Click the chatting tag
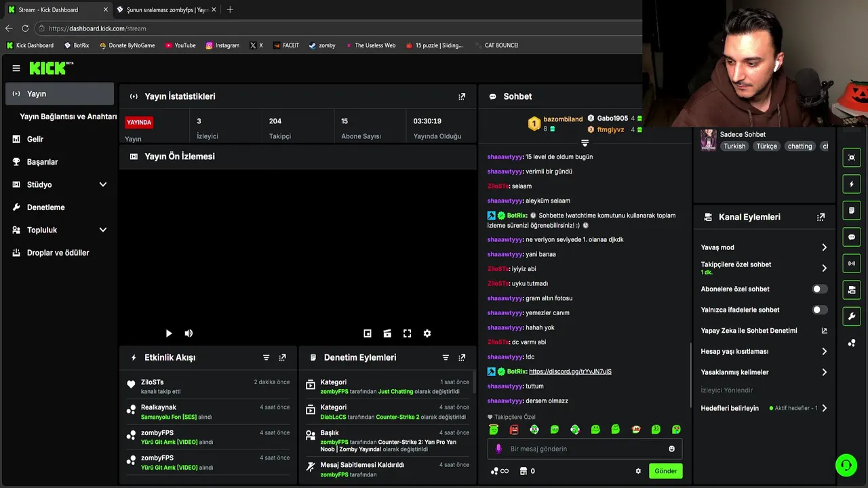Viewport: 868px width, 488px height. click(x=800, y=146)
